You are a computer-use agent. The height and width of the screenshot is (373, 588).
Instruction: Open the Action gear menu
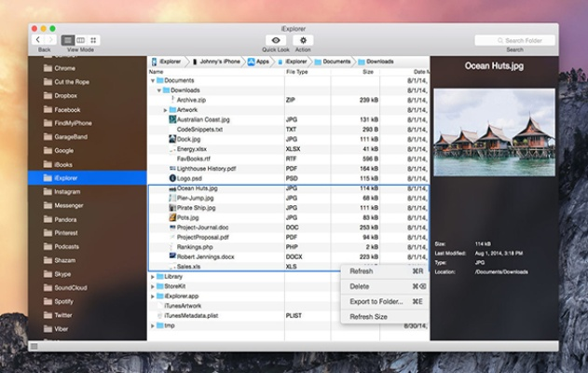(303, 40)
